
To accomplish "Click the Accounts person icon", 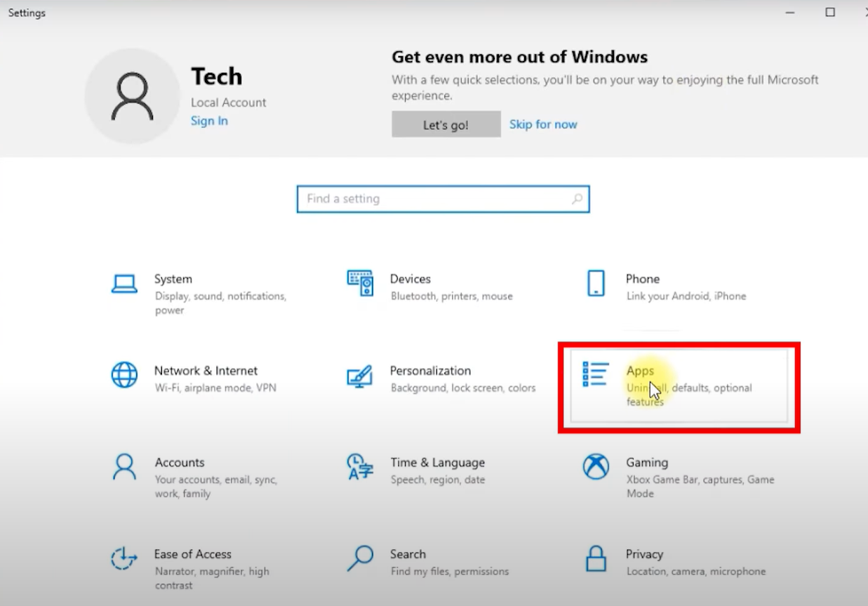I will point(124,467).
